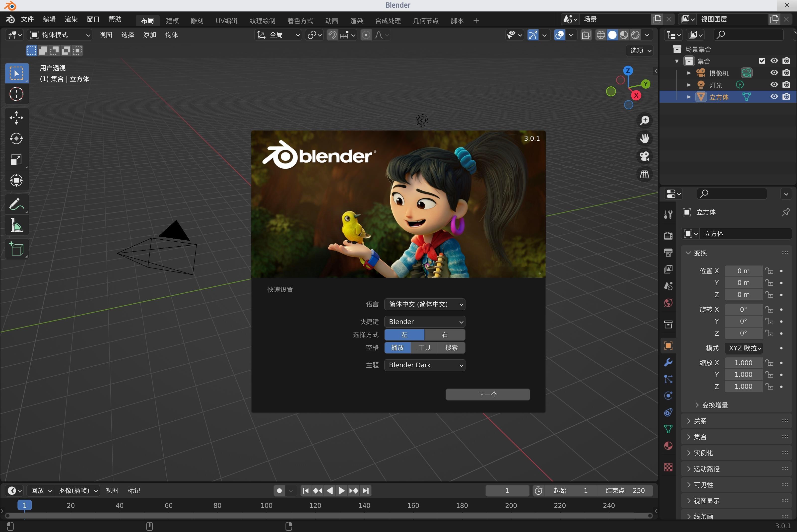This screenshot has width=797, height=532.
Task: Expand the 摄像机 tree item
Action: [x=689, y=73]
